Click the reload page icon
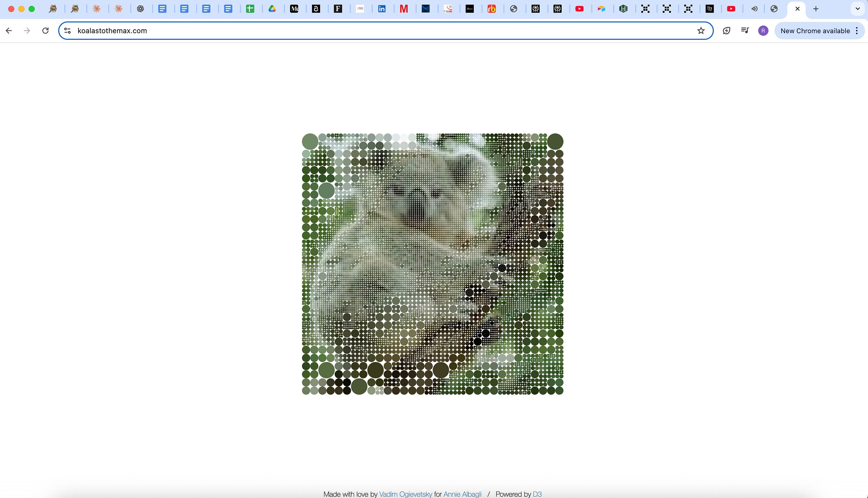This screenshot has width=868, height=498. [x=45, y=31]
